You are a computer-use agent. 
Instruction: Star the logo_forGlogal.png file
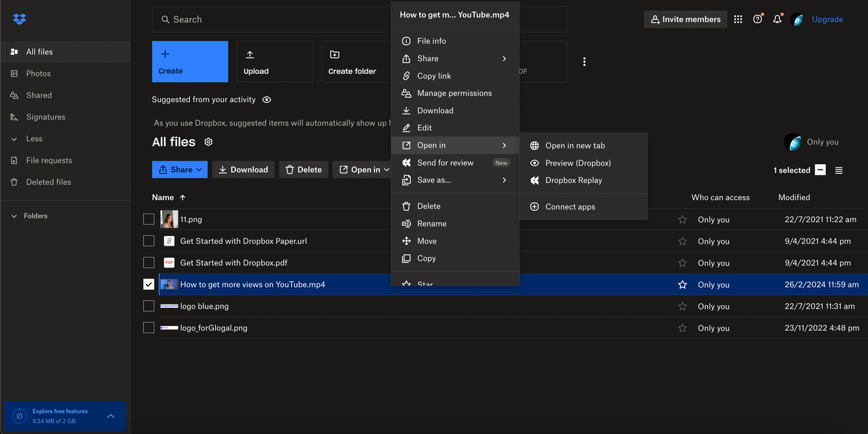683,328
